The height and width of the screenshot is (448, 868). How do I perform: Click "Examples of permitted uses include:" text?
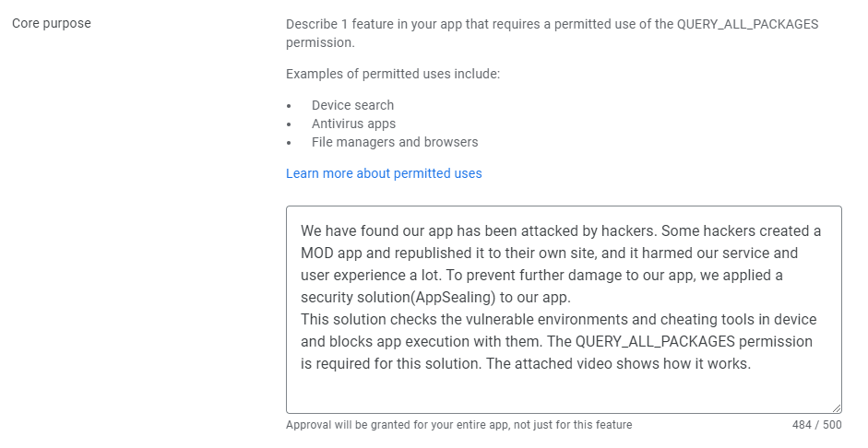point(393,74)
